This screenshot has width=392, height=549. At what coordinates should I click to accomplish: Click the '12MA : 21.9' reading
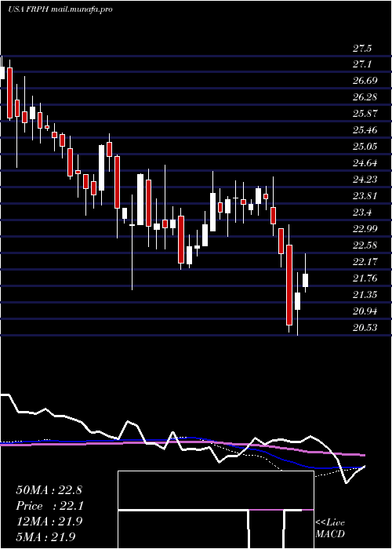pyautogui.click(x=49, y=522)
